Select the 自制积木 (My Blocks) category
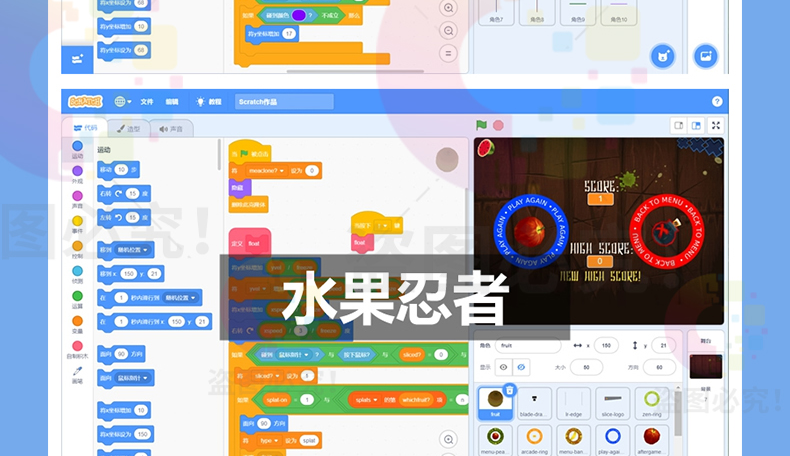Screen dimensions: 790x456 (77, 350)
